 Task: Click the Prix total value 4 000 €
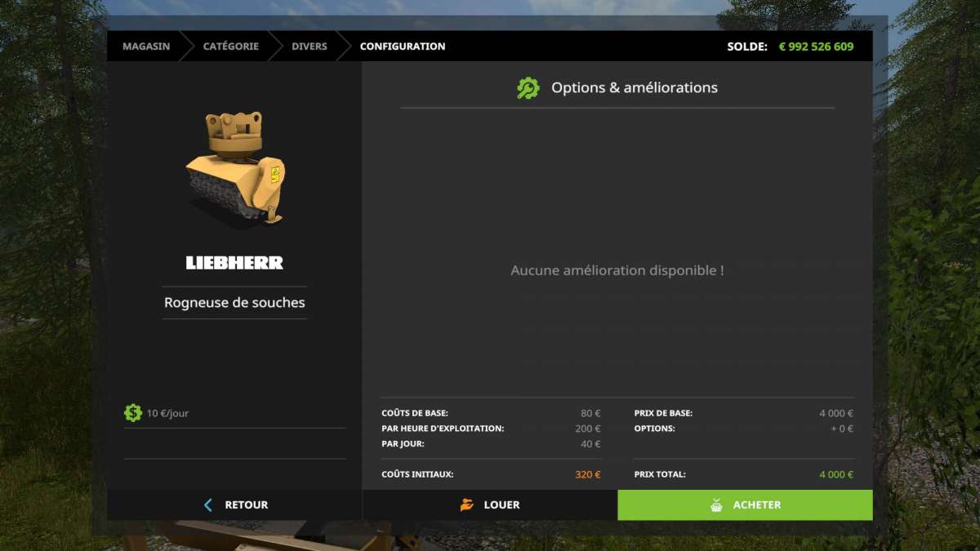(836, 474)
